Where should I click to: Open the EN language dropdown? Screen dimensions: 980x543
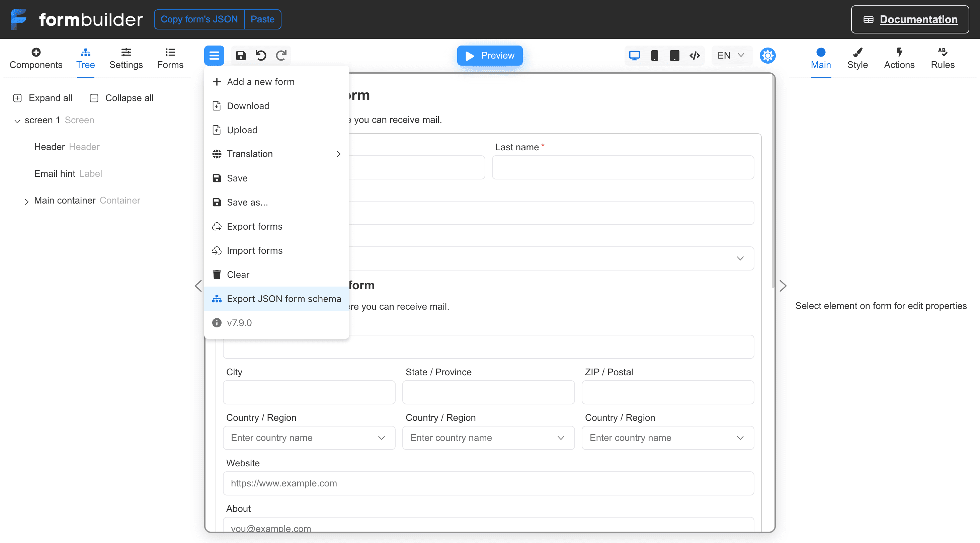click(730, 55)
